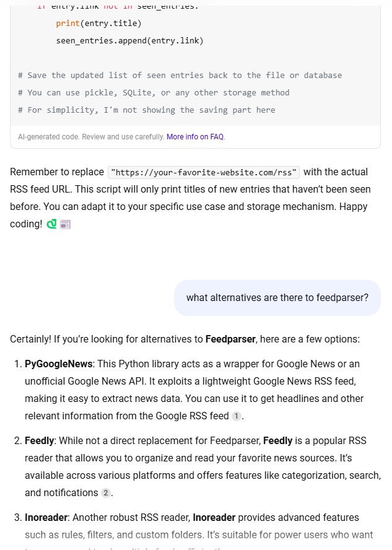Click the seen_entries.append(entry.link) code line

(x=129, y=41)
